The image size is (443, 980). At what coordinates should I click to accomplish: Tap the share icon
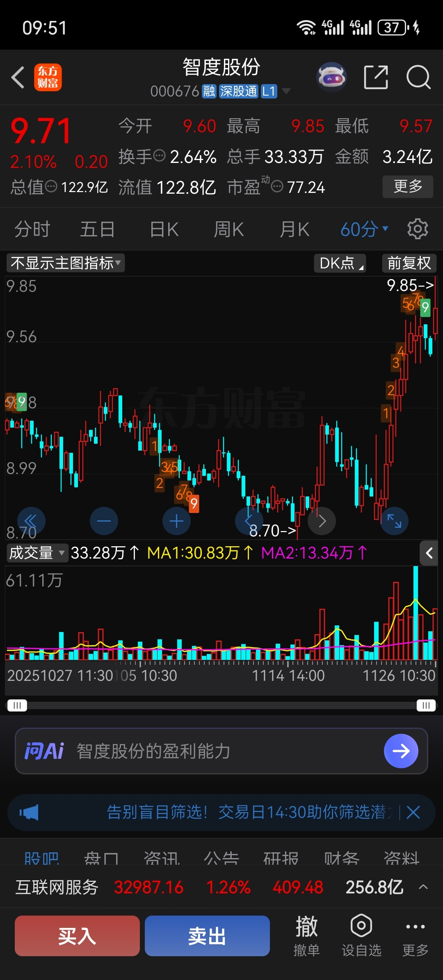tap(376, 77)
